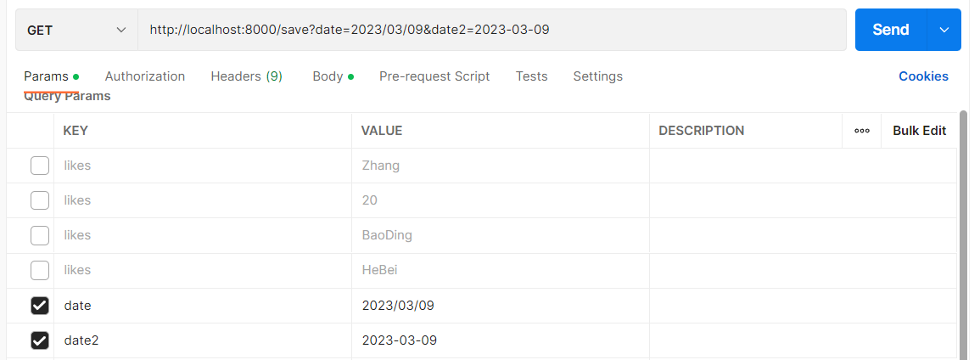This screenshot has width=980, height=360.
Task: Switch to the Authorization tab
Action: [145, 76]
